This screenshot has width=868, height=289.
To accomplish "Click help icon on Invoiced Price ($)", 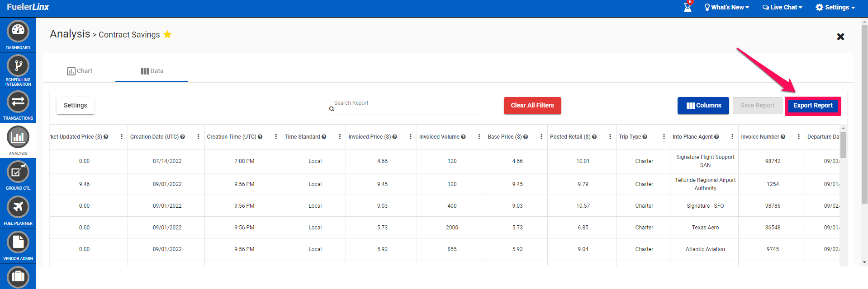I will coord(395,137).
